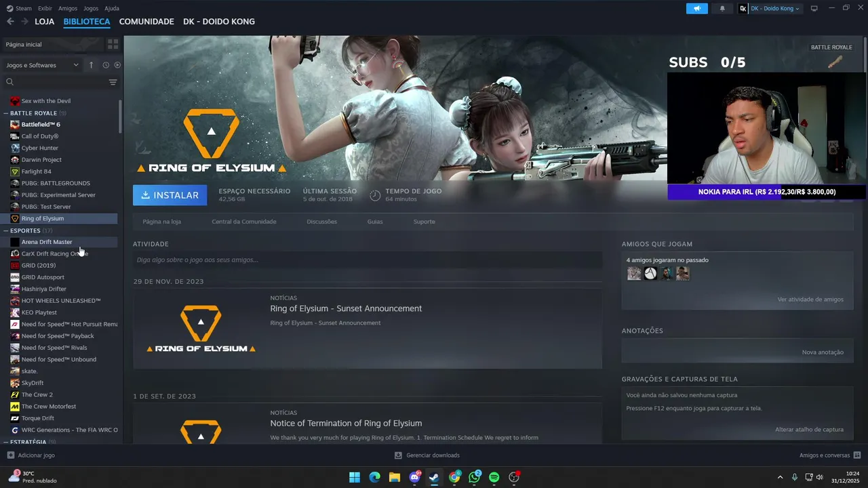Open the Ajuda menu

point(112,8)
